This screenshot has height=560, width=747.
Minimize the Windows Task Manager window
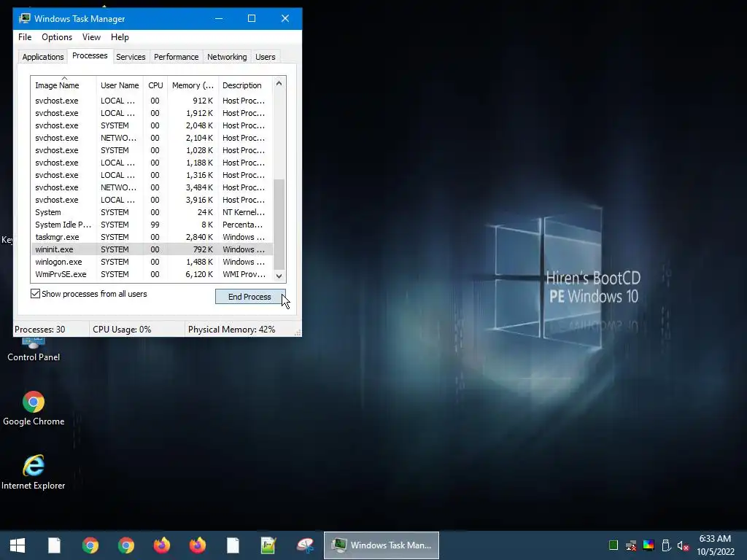219,18
